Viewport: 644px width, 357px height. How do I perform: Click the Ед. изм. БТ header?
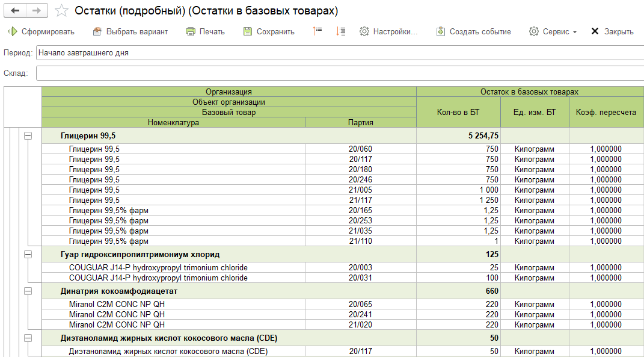[x=535, y=112]
